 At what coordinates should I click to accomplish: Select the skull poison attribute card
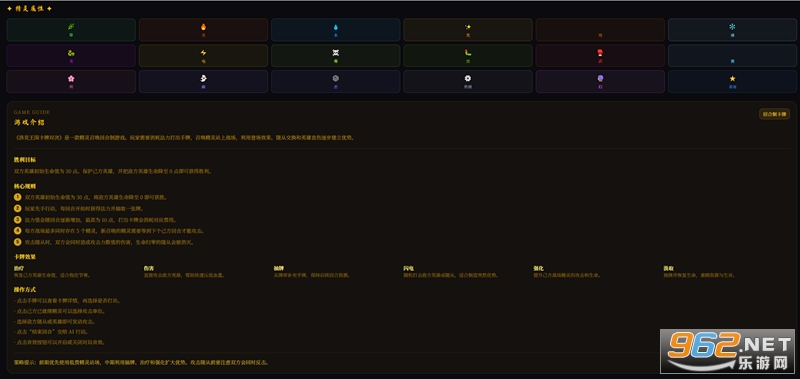335,56
